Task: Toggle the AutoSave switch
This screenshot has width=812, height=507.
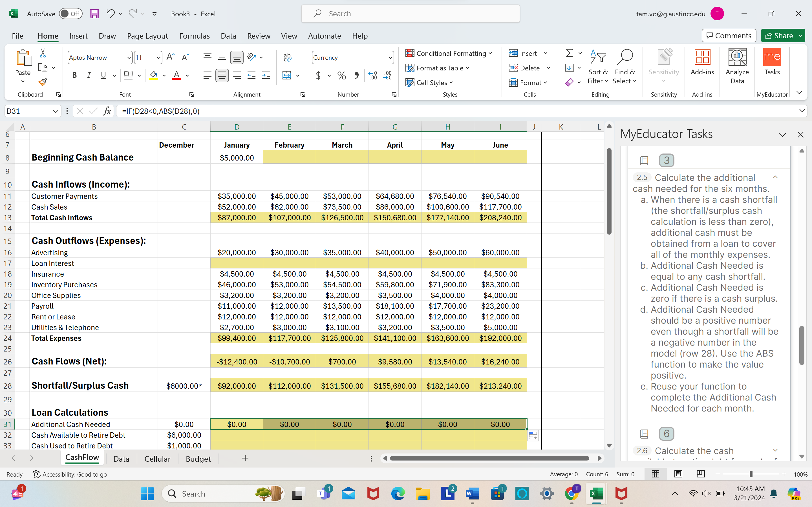Action: [70, 14]
